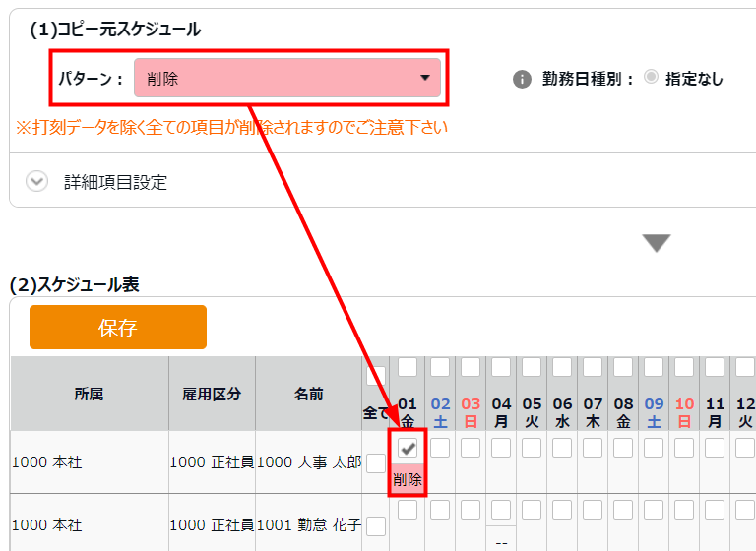
Task: Open the パターン dropdown showing 削除
Action: click(287, 79)
